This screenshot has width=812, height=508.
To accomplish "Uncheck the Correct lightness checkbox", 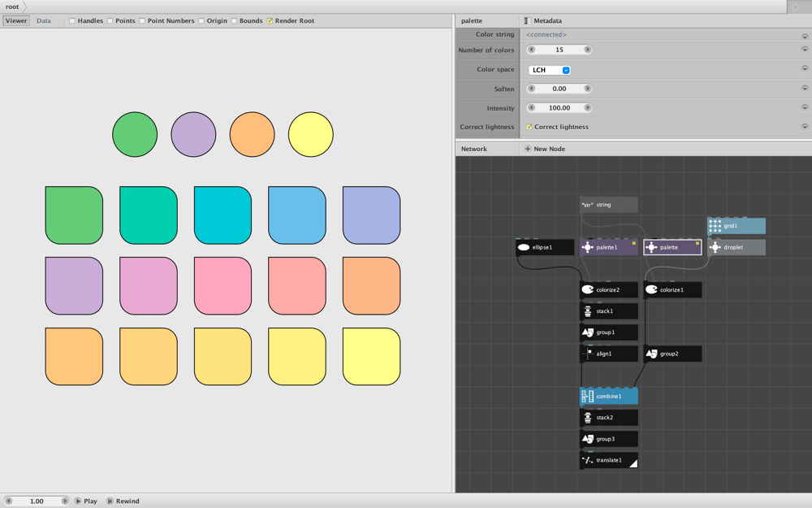I will pyautogui.click(x=529, y=127).
